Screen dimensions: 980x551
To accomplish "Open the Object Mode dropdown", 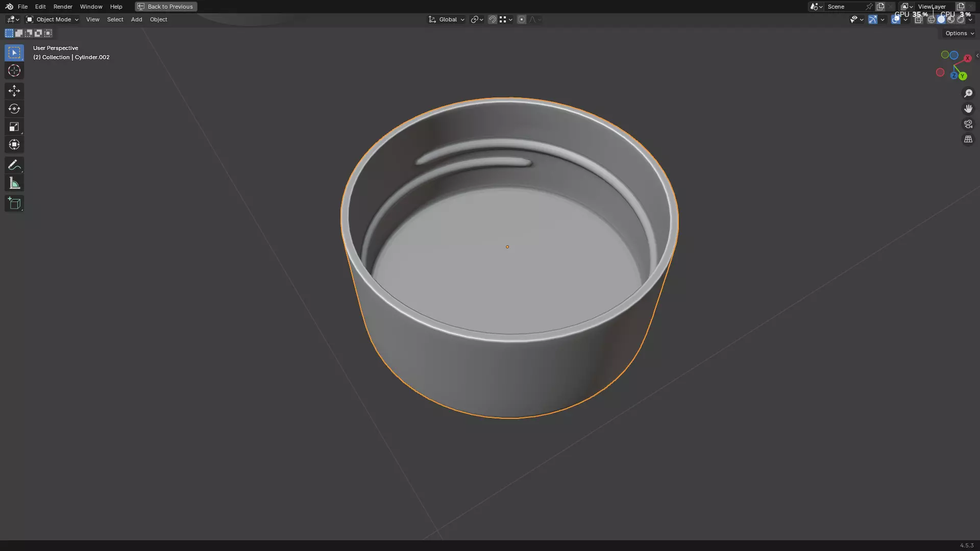I will pos(53,19).
